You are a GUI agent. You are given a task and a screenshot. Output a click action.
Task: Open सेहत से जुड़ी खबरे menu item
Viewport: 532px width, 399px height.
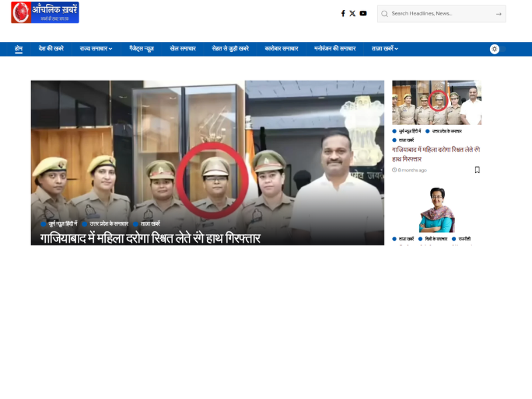pyautogui.click(x=230, y=49)
